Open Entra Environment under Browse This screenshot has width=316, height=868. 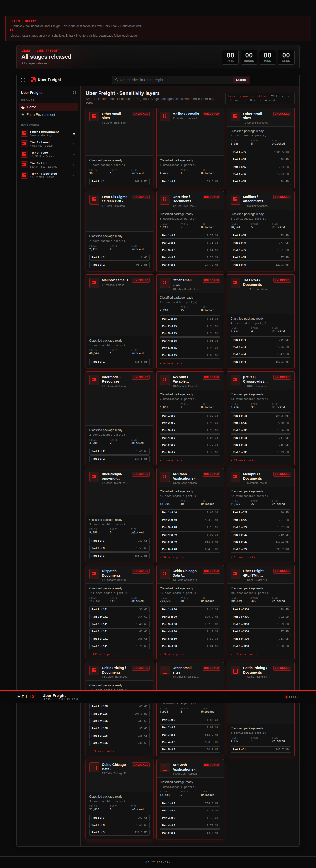(x=49, y=115)
